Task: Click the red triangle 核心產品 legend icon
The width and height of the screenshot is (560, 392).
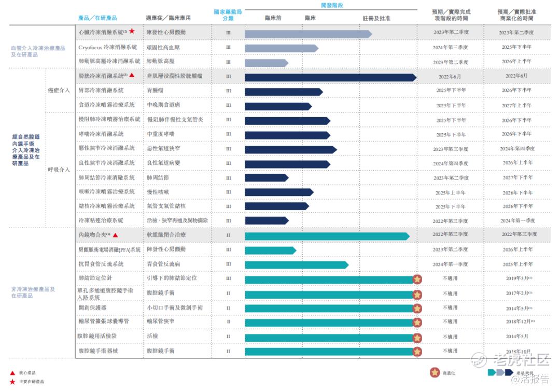Action: click(12, 373)
